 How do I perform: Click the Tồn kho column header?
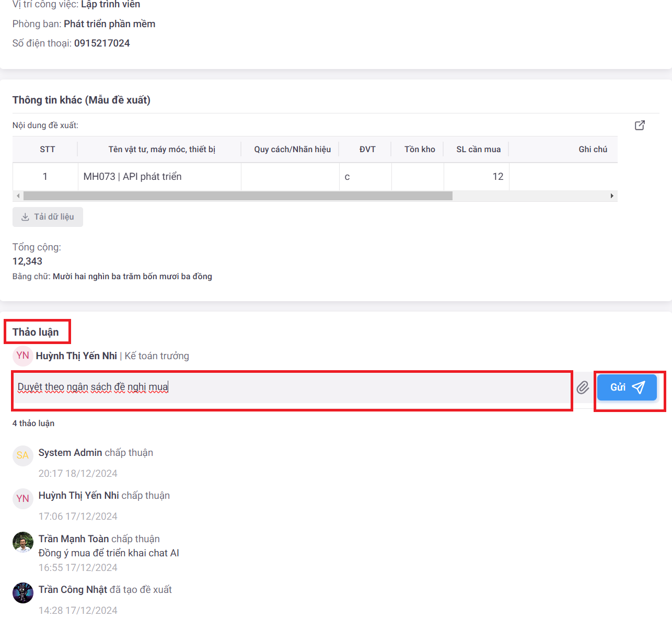coord(419,150)
